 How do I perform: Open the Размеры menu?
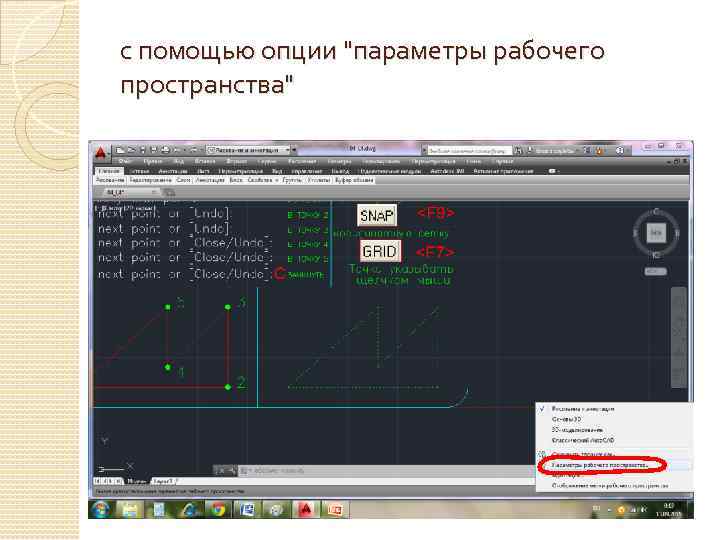tap(339, 162)
